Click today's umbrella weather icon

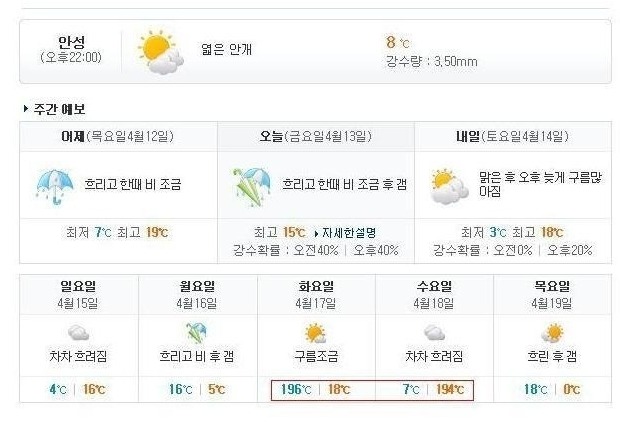point(250,185)
